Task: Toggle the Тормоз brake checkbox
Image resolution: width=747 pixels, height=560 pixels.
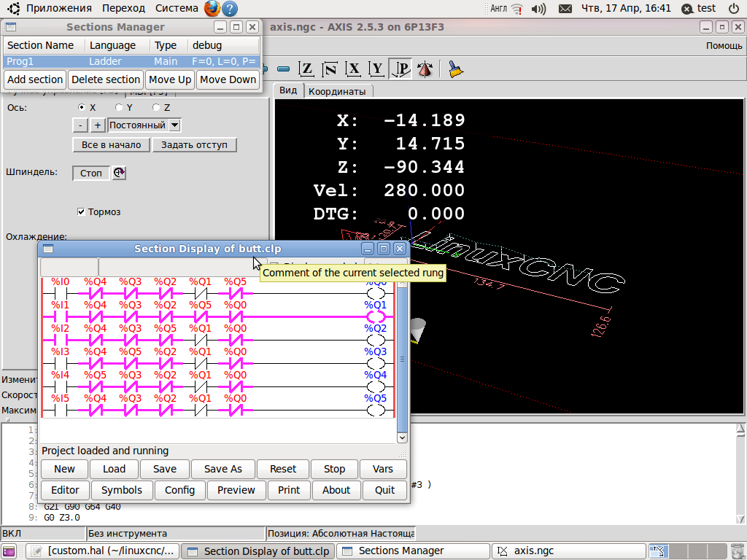Action: (x=81, y=211)
